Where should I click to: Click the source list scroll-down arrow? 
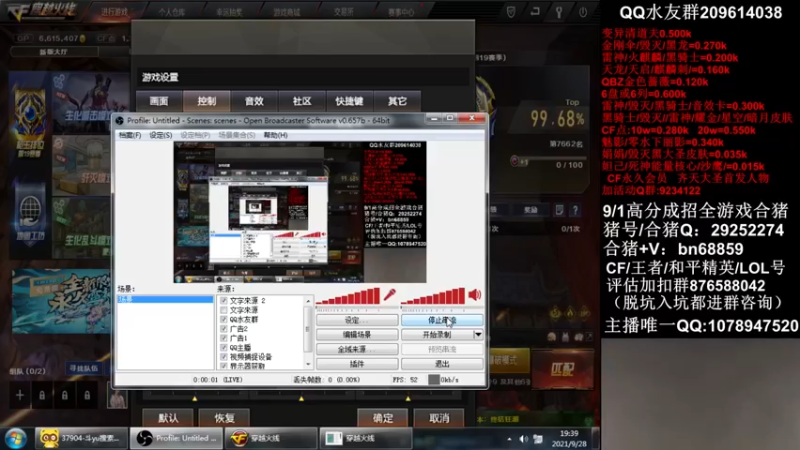click(x=308, y=364)
